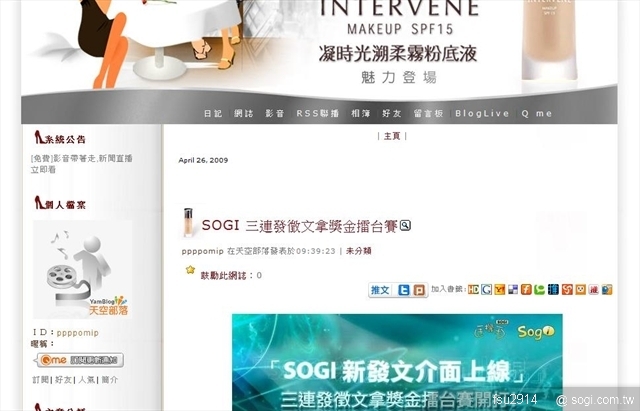Open the RSS聯播 navigation tab
The image size is (640, 411).
coord(318,113)
